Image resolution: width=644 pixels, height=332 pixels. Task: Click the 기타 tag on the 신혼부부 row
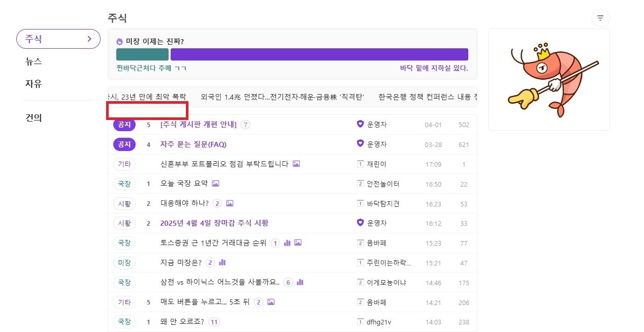124,164
